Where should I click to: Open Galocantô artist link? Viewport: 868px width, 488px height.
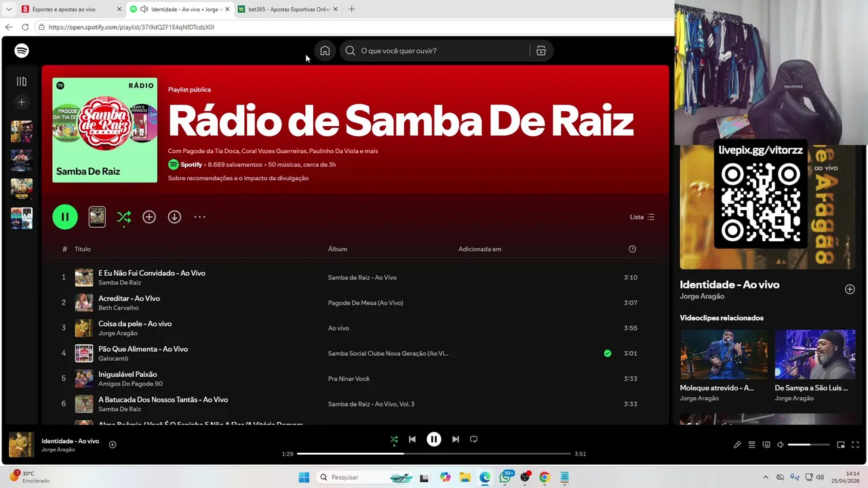coord(113,359)
